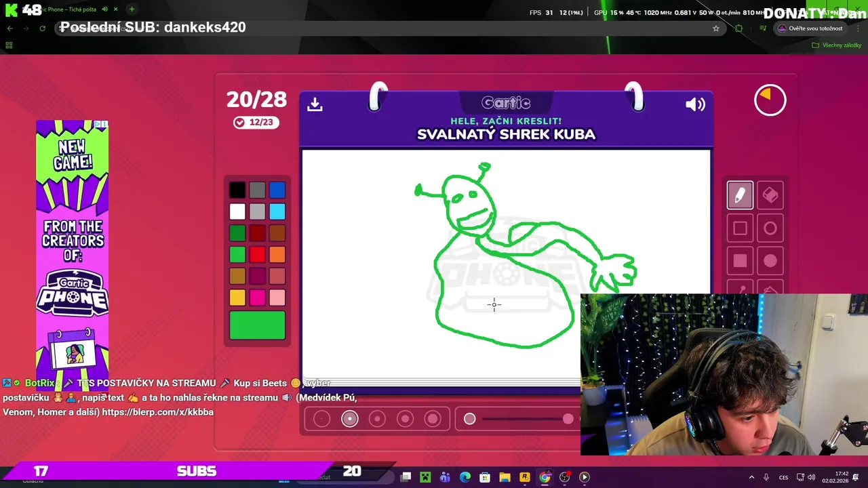Click the verify your identity profile button

810,28
